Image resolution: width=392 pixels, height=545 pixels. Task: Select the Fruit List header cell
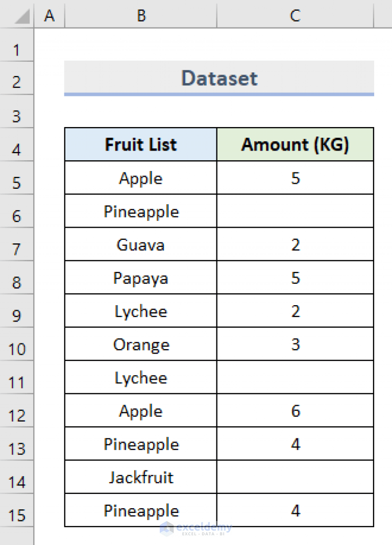[x=140, y=144]
